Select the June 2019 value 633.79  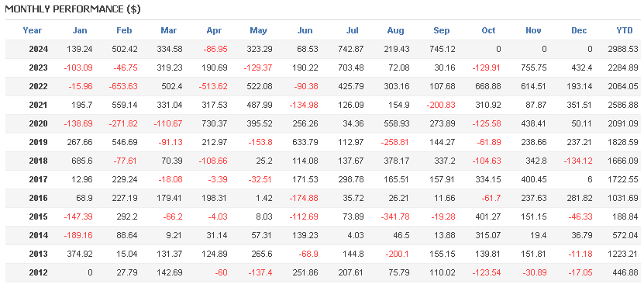pyautogui.click(x=305, y=142)
